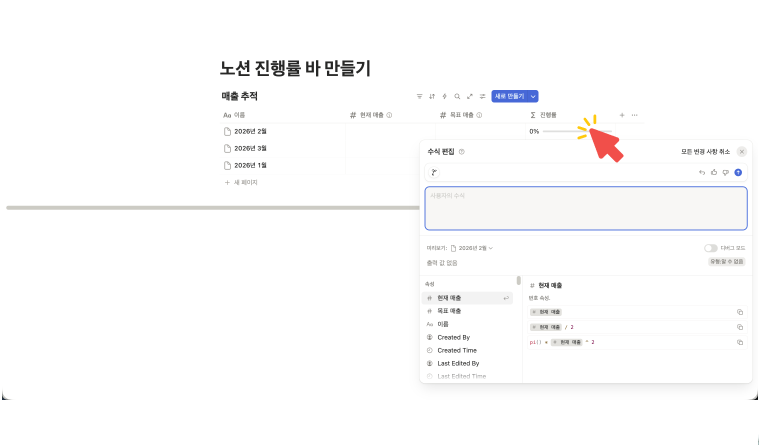The width and height of the screenshot is (760, 445).
Task: Click the 매출 추적 database title
Action: pos(239,96)
